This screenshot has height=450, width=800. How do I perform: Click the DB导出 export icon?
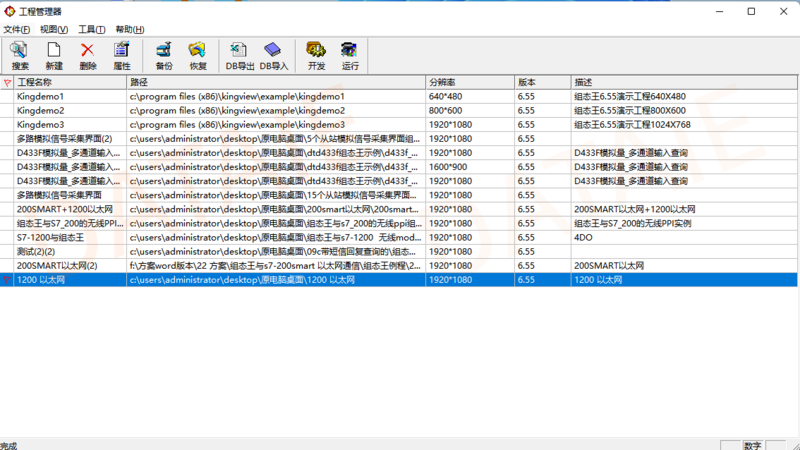(x=239, y=56)
